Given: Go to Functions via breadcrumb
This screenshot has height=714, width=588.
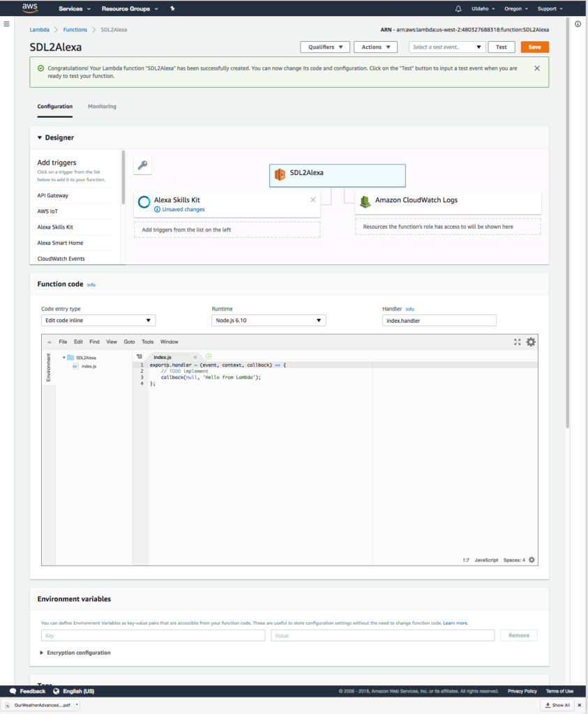Looking at the screenshot, I should (75, 29).
